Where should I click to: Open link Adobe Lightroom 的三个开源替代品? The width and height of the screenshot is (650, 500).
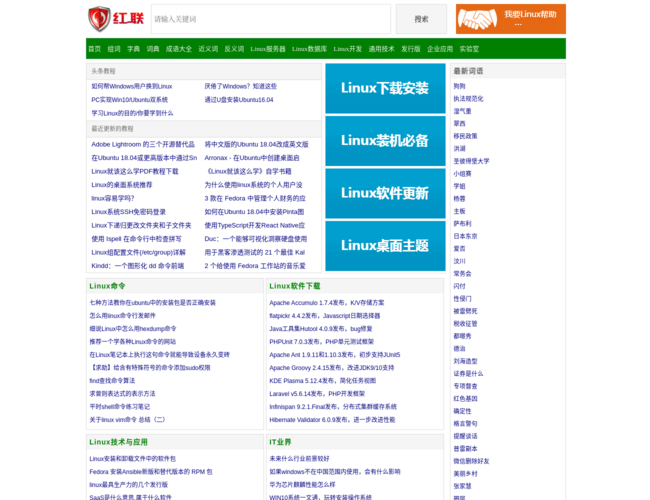click(143, 144)
